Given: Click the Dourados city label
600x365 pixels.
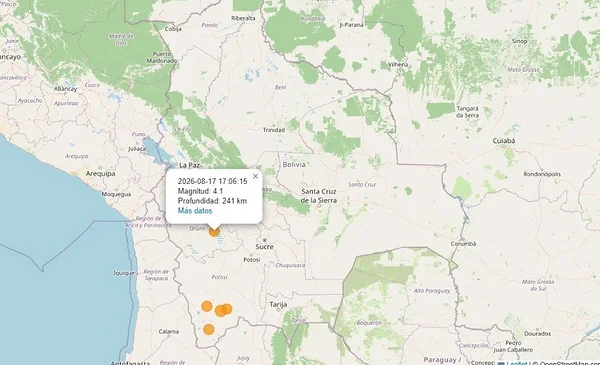Looking at the screenshot, I should point(537,334).
